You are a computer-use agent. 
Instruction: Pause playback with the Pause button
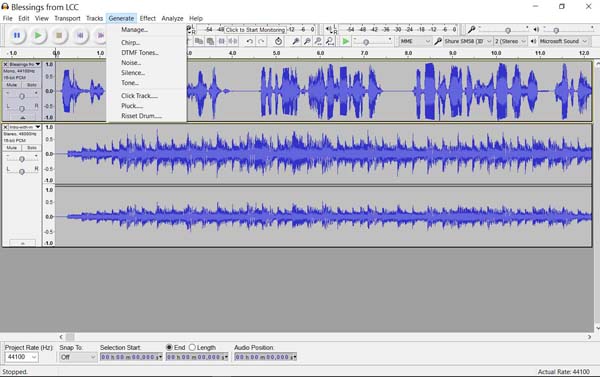pos(17,36)
